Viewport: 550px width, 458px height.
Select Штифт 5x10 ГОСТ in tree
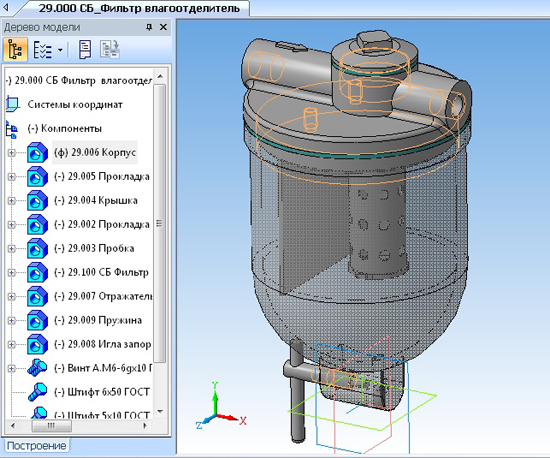tap(102, 415)
